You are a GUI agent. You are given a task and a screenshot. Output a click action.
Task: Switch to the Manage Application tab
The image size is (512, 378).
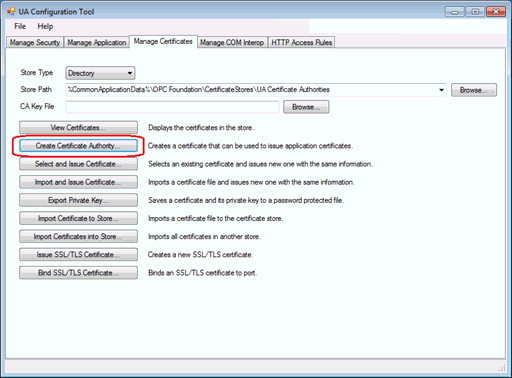97,43
